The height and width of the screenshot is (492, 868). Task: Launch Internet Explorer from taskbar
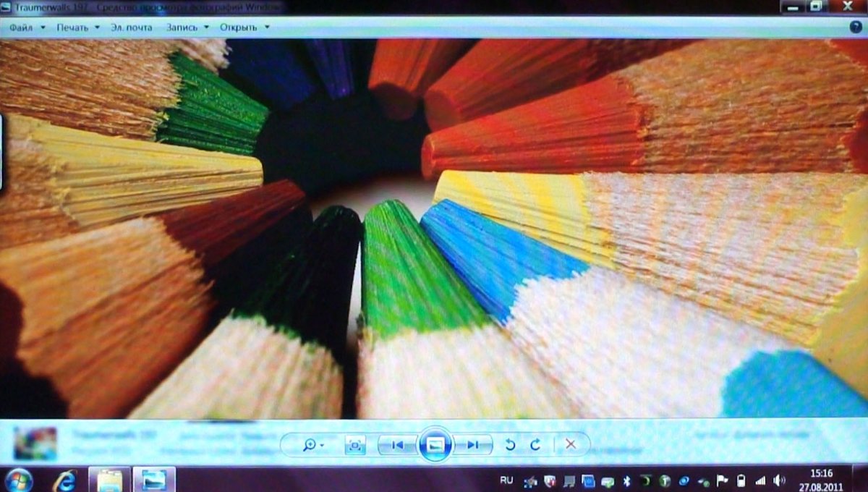[x=67, y=480]
